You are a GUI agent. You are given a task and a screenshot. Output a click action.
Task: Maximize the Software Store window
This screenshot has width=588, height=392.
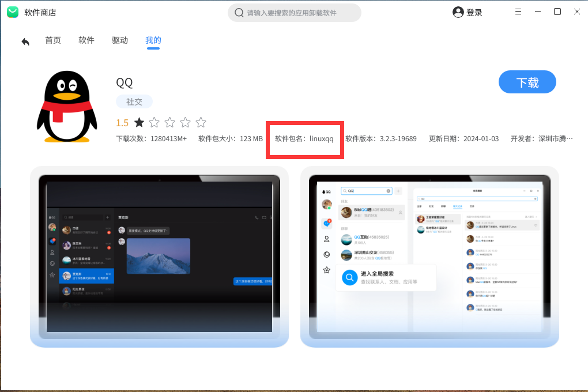click(x=557, y=12)
